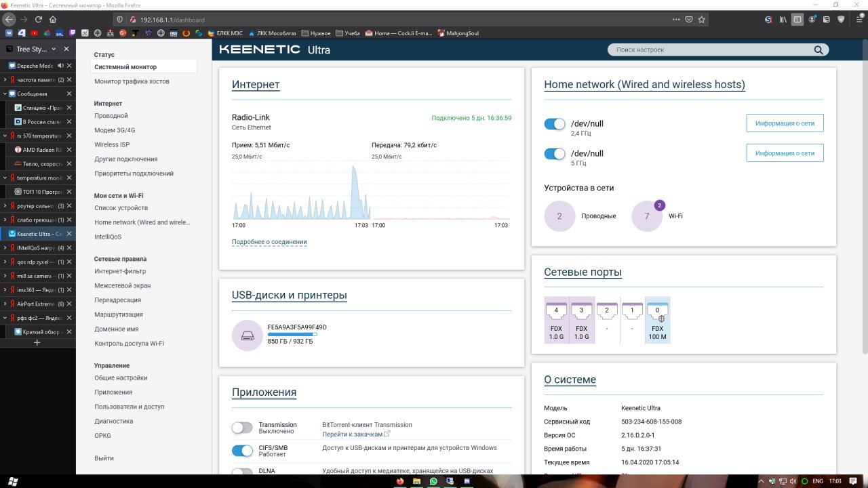Open the Интернет section heading link
Screen dimensions: 868x488
pyautogui.click(x=256, y=85)
